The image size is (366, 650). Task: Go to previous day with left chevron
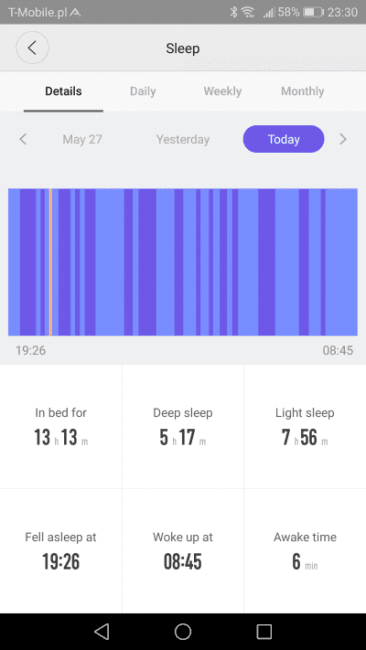point(23,139)
